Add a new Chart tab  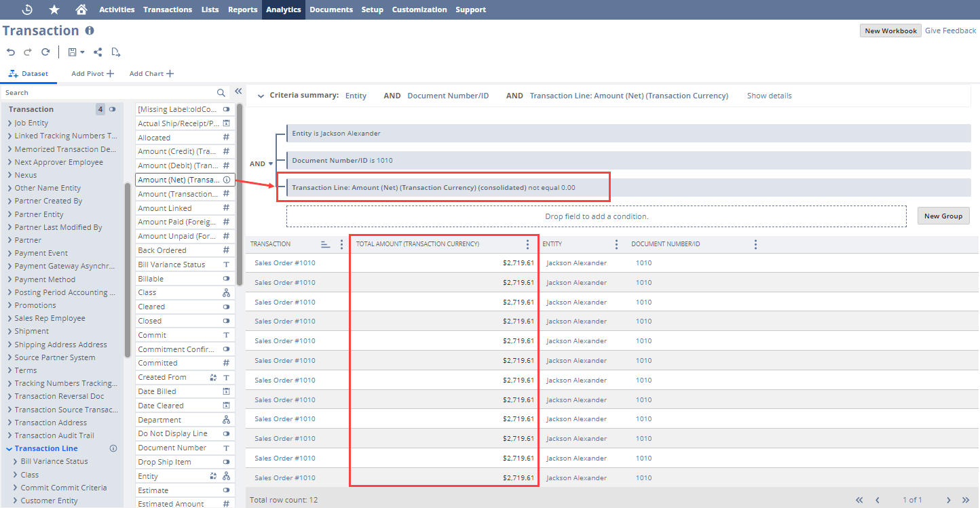tap(151, 74)
